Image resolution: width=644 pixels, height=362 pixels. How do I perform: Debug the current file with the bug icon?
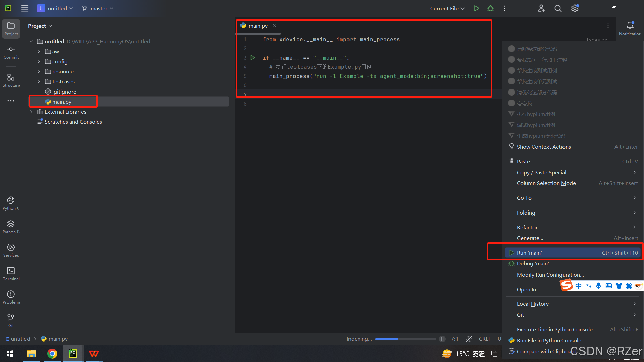490,8
